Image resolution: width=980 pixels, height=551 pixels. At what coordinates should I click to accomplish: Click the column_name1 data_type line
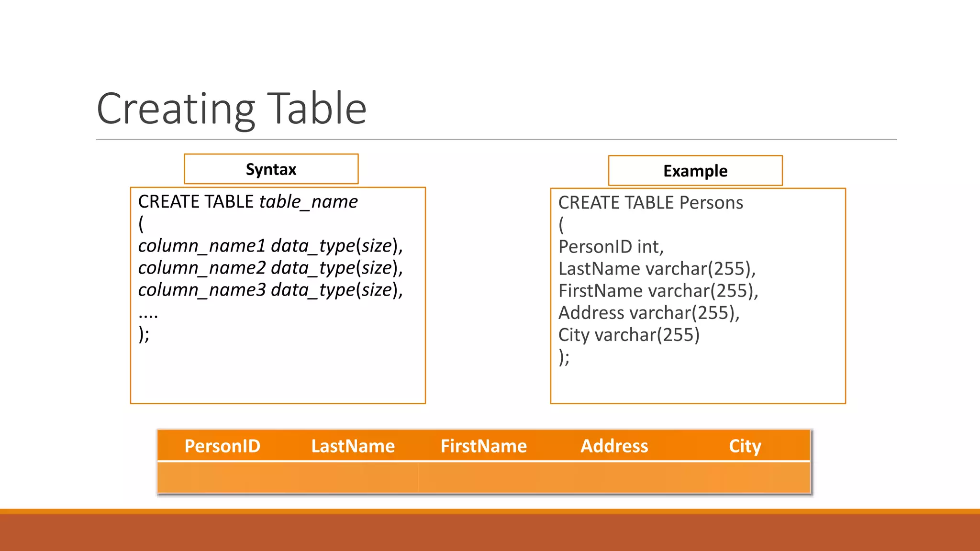270,246
